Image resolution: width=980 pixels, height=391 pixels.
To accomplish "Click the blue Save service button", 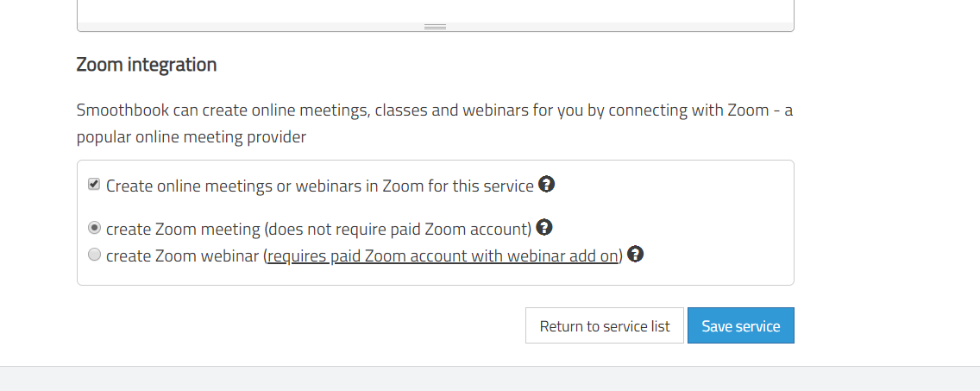I will click(x=741, y=325).
